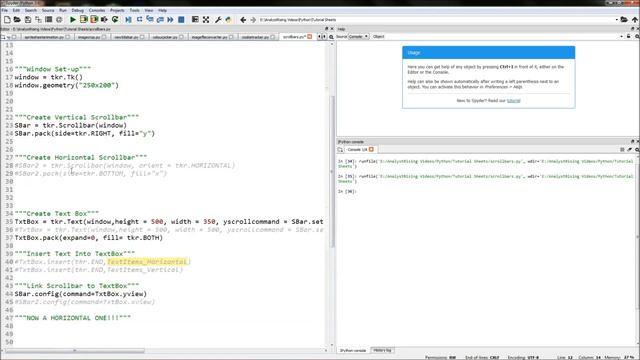
Task: Open a file via folder toolbar icon
Action: 17,20
